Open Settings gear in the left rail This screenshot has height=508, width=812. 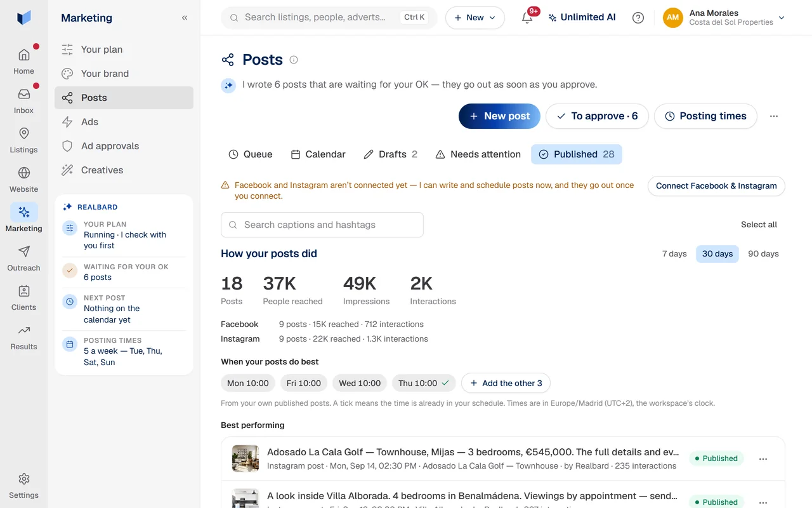click(23, 486)
